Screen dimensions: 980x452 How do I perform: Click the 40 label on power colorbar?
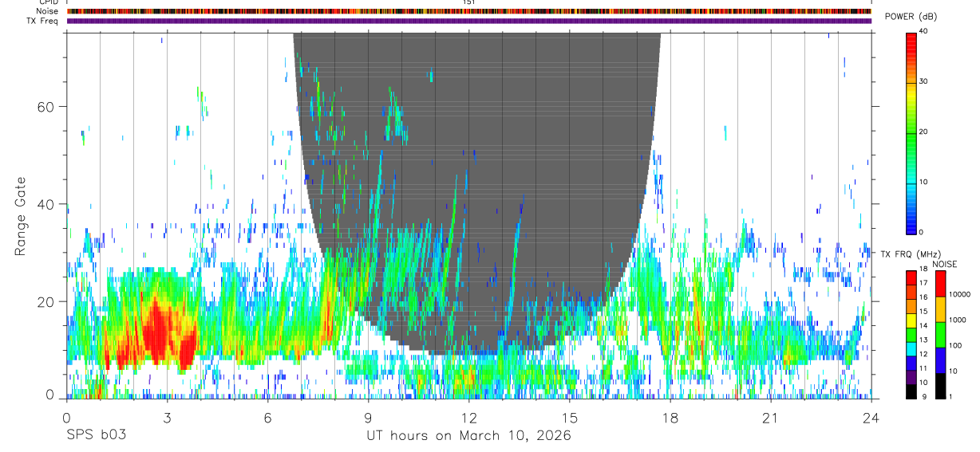coord(923,30)
